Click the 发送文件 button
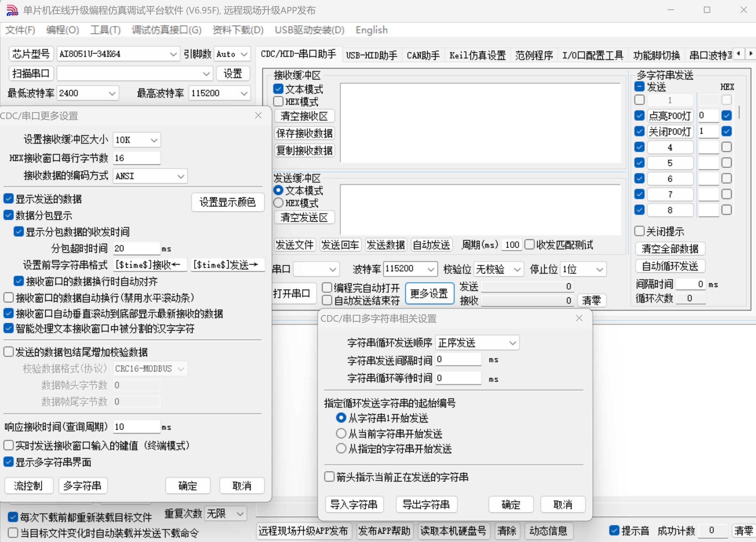Image resolution: width=756 pixels, height=542 pixels. click(295, 245)
